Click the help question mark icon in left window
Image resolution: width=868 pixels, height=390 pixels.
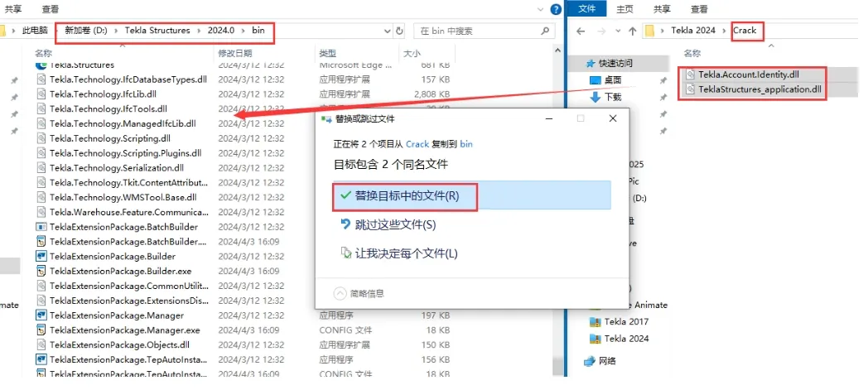[556, 9]
